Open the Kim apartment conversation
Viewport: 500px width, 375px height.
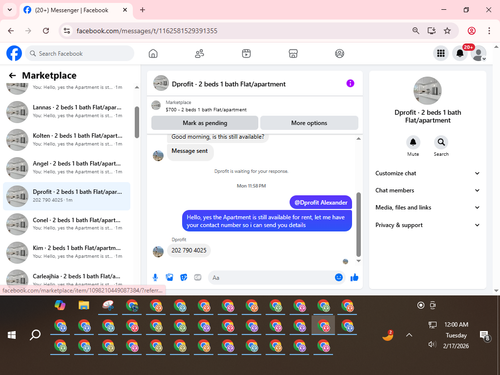68,252
